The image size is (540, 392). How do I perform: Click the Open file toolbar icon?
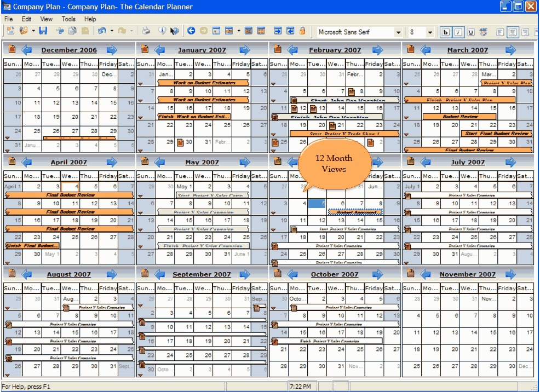(x=24, y=31)
